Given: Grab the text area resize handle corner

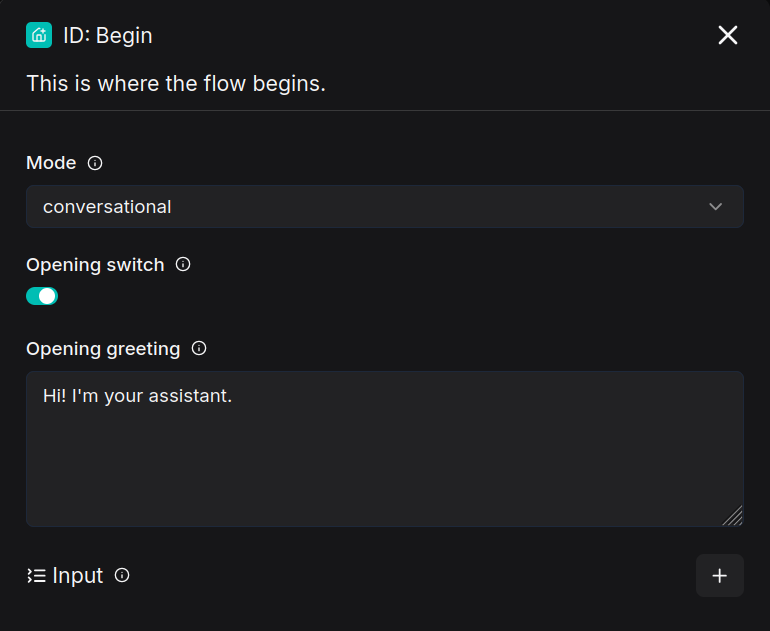Looking at the screenshot, I should pos(733,516).
